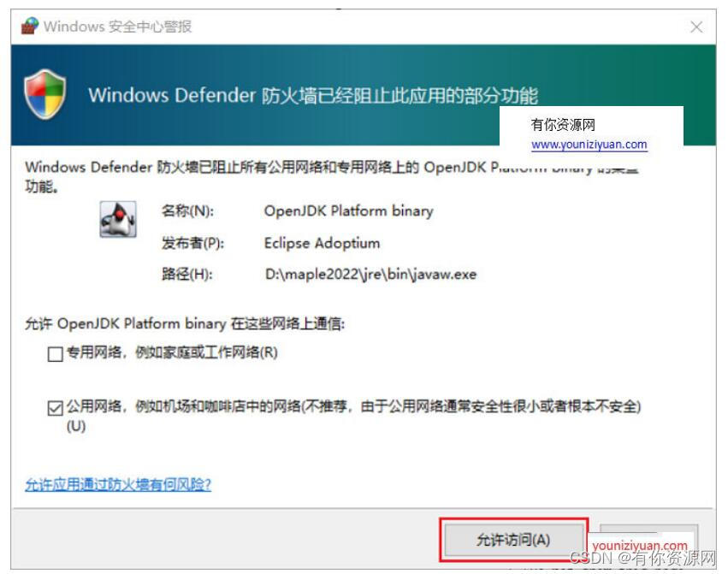Screen dimensions: 728x574
Task: Click the Windows Defender shield icon
Action: [44, 94]
